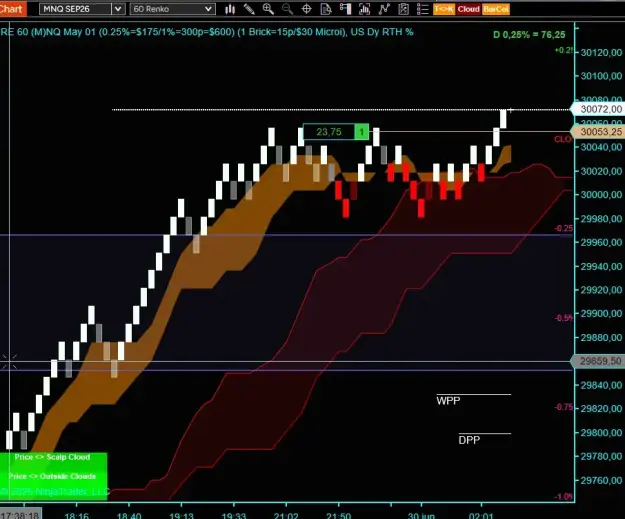Toggle the T<>K toolbar button
Screen dimensions: 625x519
coord(444,9)
